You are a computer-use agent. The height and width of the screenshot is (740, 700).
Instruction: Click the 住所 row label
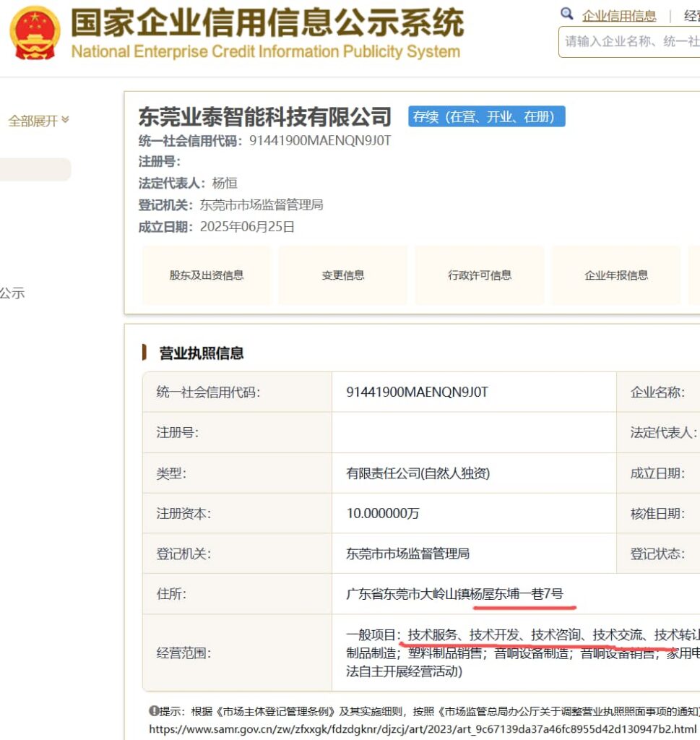[x=171, y=594]
